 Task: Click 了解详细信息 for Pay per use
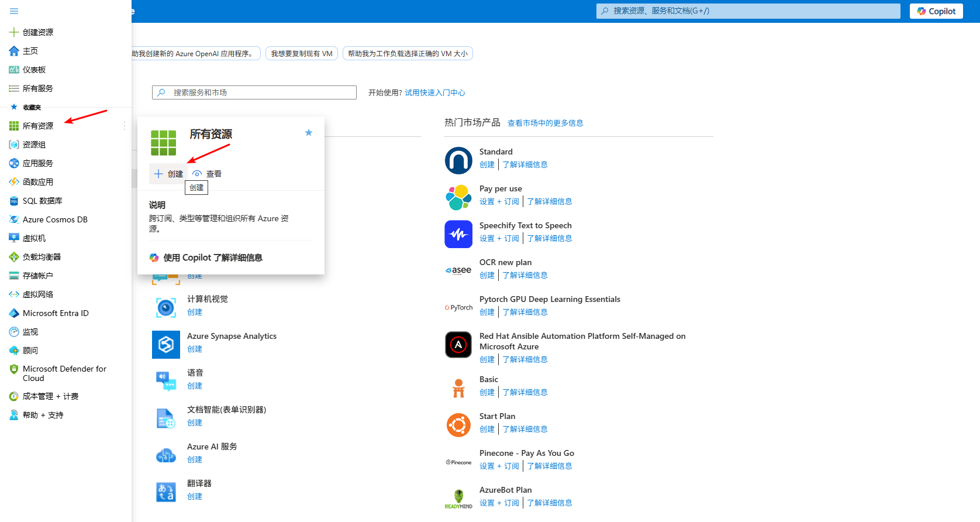[x=550, y=201]
